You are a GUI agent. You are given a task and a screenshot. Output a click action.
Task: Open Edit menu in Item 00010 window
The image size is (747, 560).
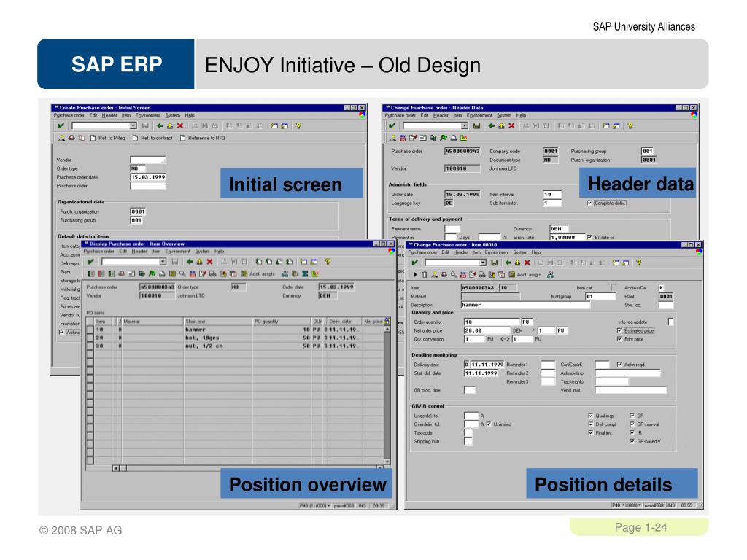click(x=445, y=252)
